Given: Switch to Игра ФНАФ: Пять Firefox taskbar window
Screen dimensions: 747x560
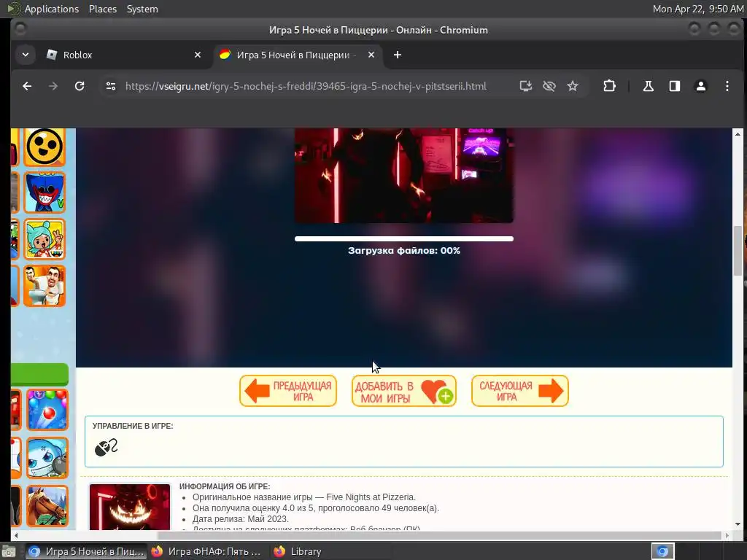Looking at the screenshot, I should pos(206,551).
